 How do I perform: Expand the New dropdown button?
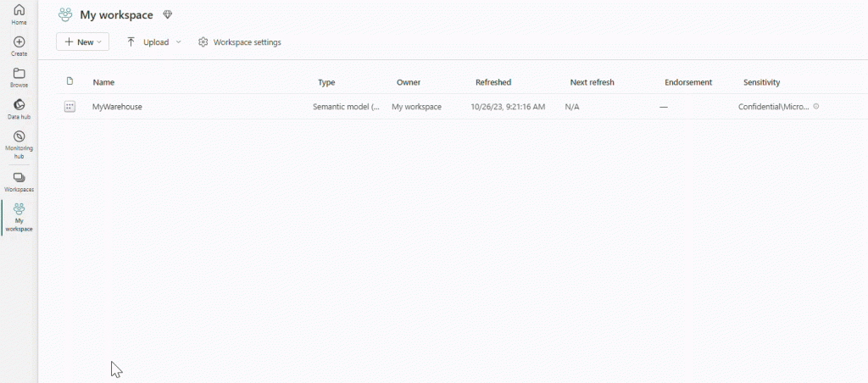pos(83,42)
